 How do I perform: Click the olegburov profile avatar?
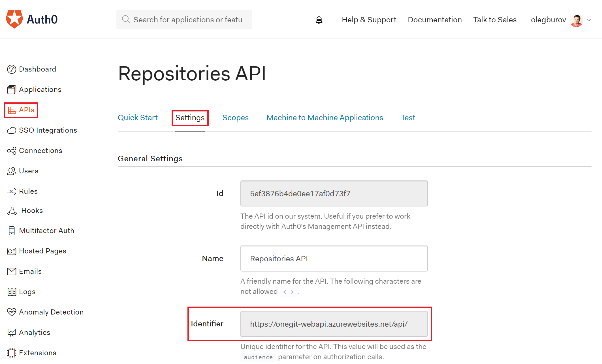(576, 20)
